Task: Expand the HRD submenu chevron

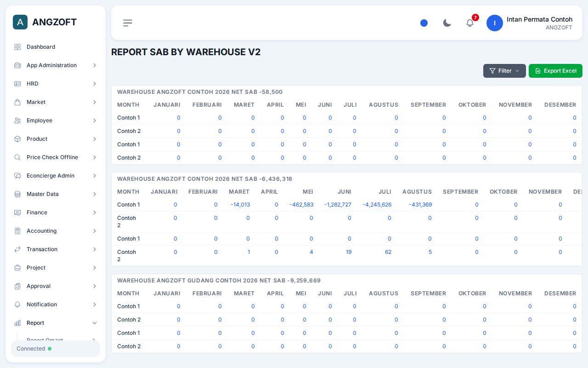Action: (95, 84)
